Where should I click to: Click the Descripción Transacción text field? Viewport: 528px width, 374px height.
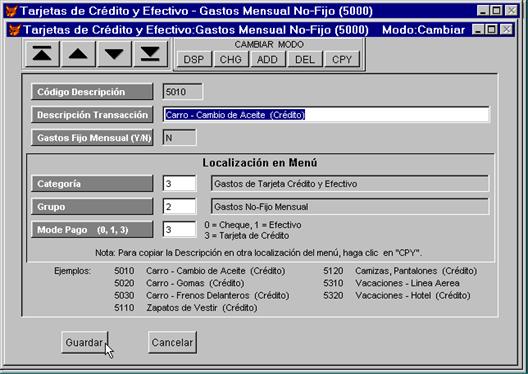pos(326,115)
